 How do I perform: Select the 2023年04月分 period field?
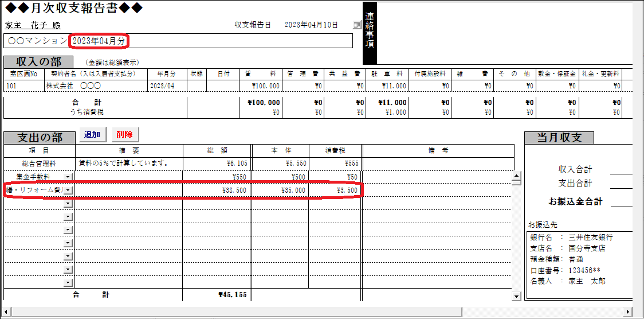click(100, 41)
